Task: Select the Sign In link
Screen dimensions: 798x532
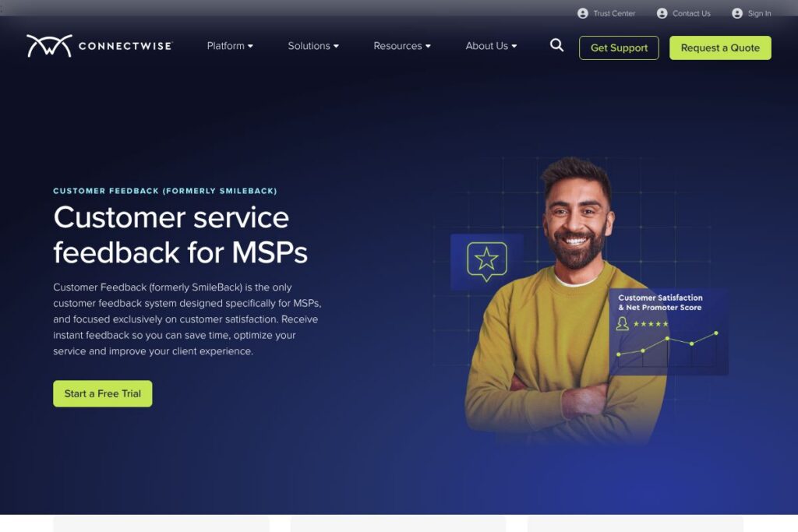Action: [759, 13]
